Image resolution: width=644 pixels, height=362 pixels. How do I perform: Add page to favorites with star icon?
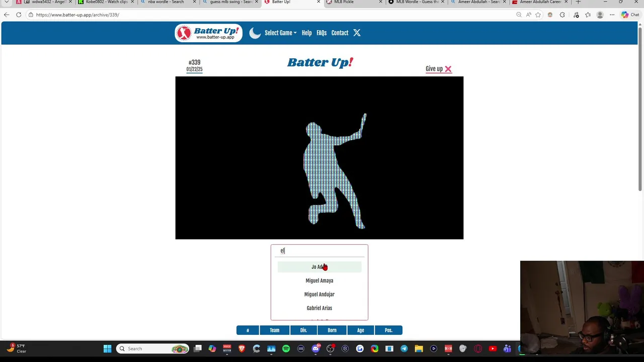coord(538,15)
